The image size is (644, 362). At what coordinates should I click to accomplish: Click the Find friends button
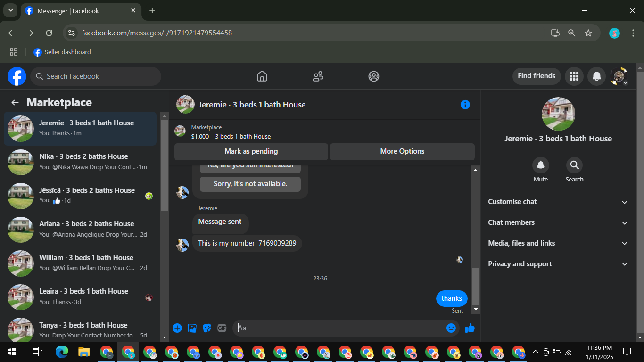pos(537,76)
